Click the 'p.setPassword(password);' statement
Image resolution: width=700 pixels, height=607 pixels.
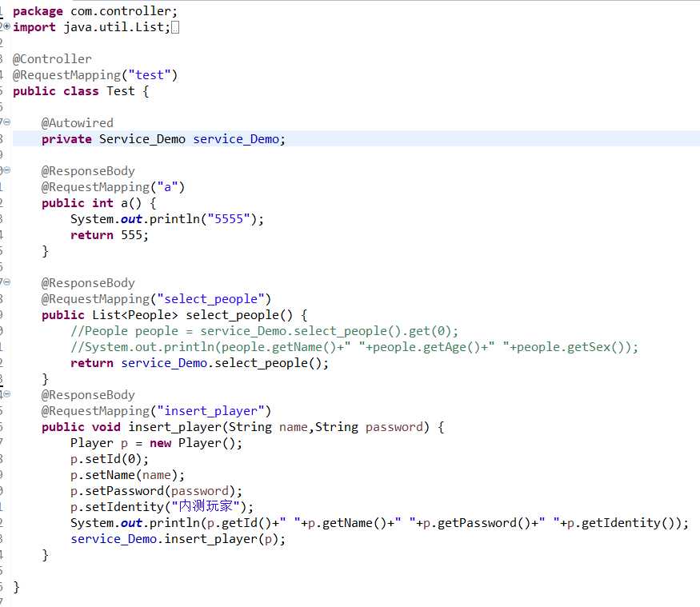point(156,491)
